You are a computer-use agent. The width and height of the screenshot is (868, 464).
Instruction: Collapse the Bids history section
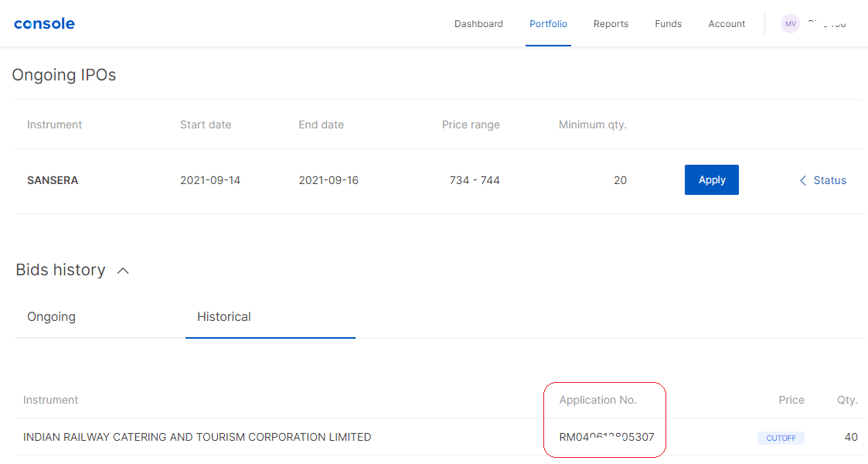pyautogui.click(x=123, y=271)
